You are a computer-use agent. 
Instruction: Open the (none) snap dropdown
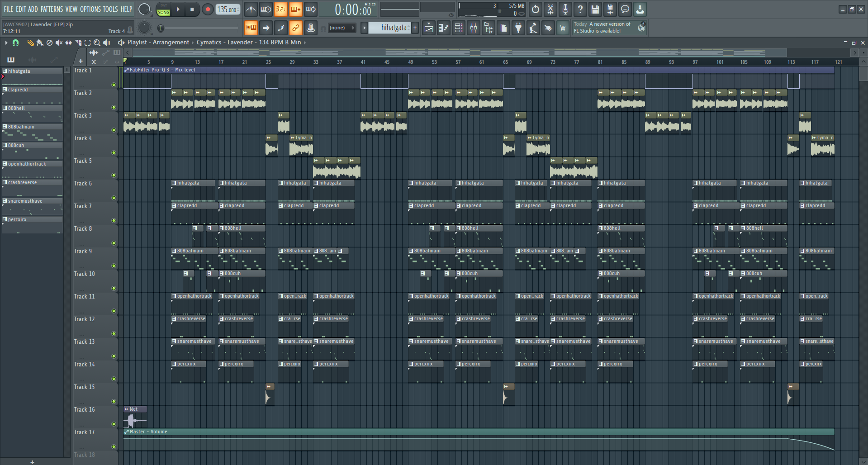(342, 28)
